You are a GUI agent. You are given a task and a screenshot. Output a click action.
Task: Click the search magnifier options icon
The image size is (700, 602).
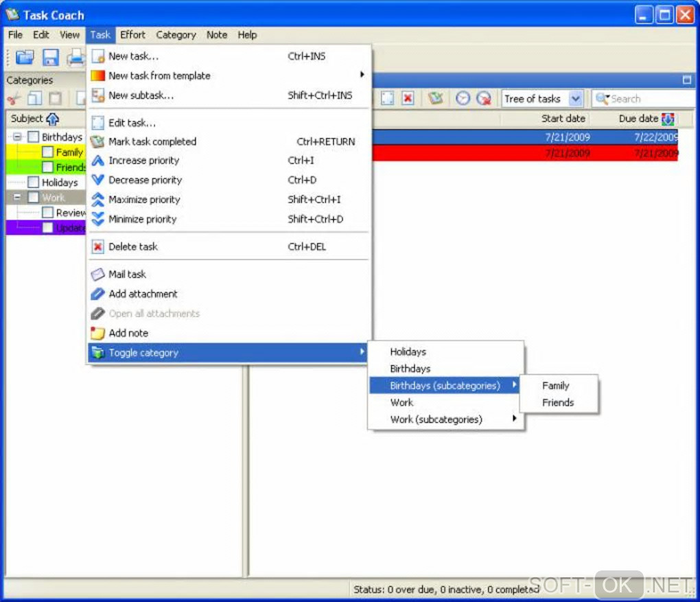(x=603, y=99)
